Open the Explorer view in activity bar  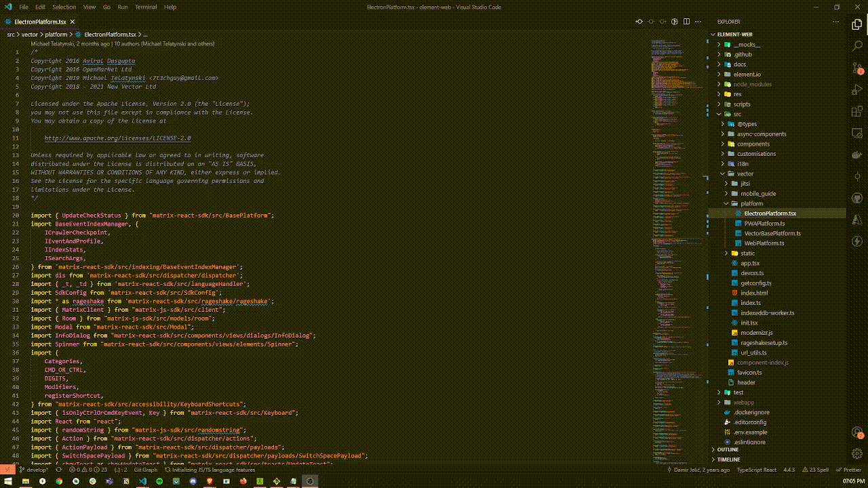[x=856, y=24]
